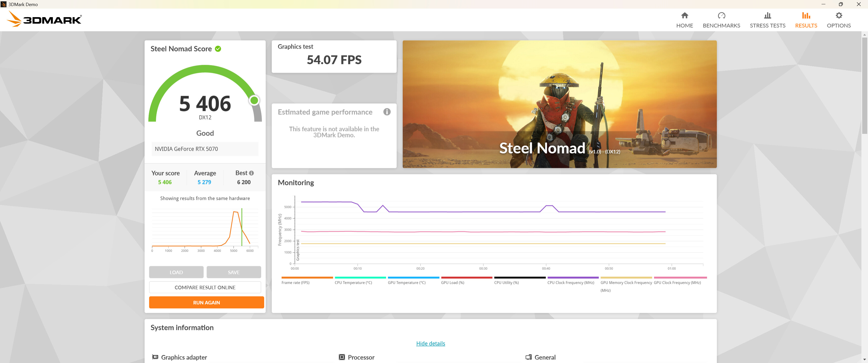The height and width of the screenshot is (363, 868).
Task: Click the 54.07 FPS graphics test value
Action: pyautogui.click(x=334, y=60)
